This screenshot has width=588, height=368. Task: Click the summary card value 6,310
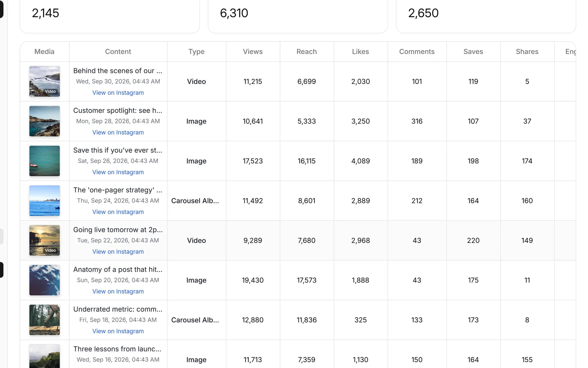click(234, 13)
